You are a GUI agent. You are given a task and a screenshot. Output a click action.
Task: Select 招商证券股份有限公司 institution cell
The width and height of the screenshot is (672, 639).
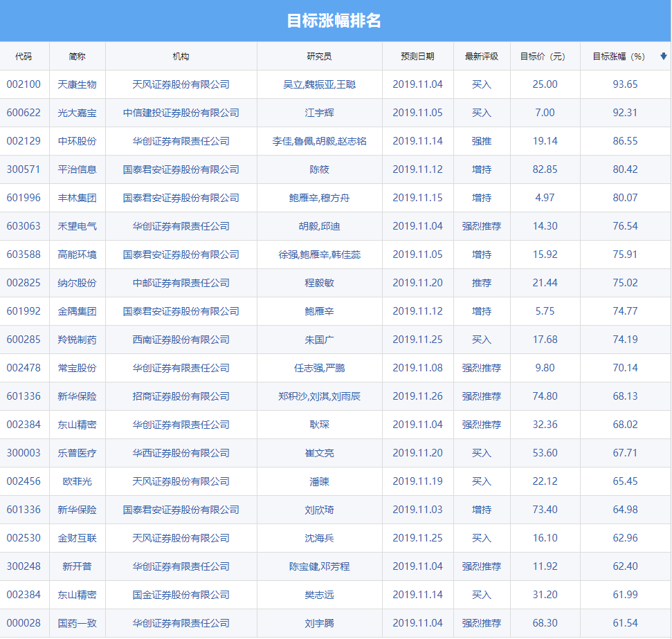[181, 396]
